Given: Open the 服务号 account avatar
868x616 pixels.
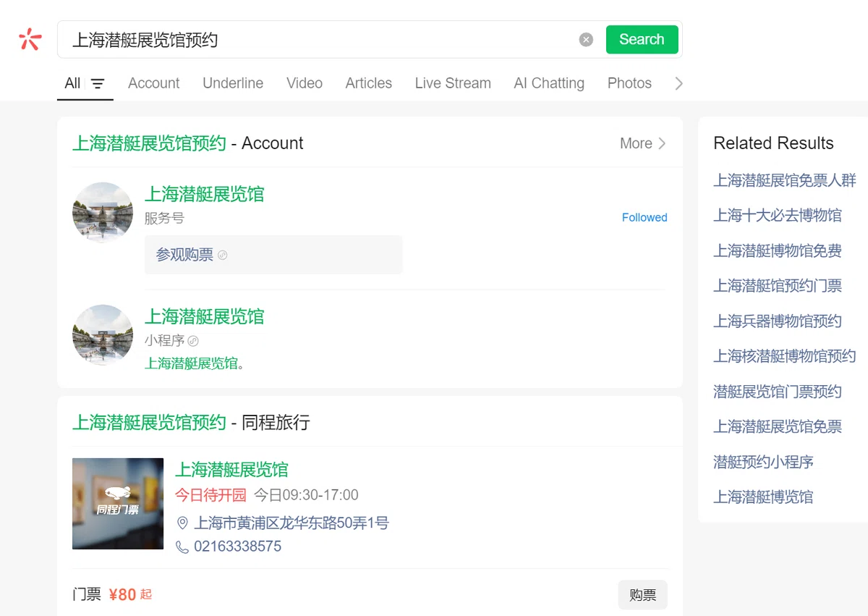Looking at the screenshot, I should 103,213.
